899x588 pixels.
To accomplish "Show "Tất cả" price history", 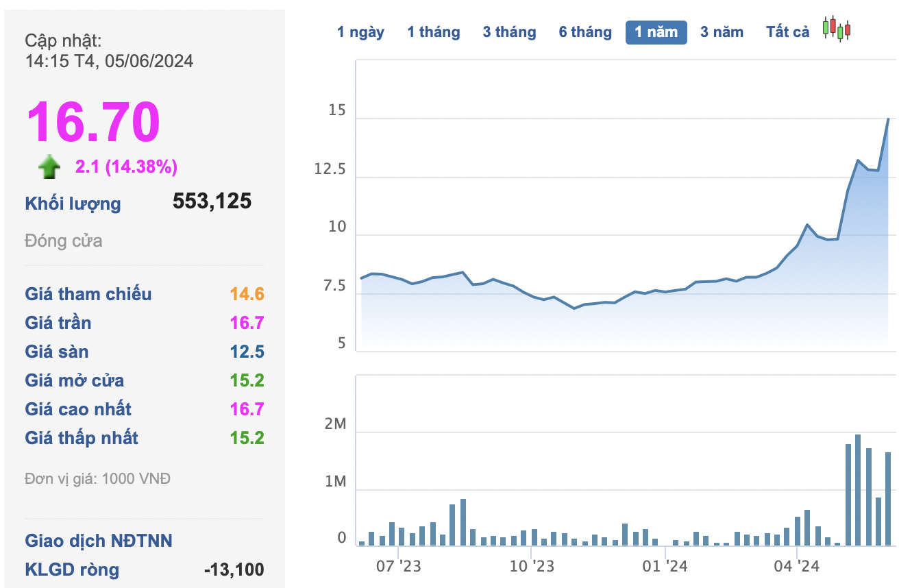I will (787, 32).
